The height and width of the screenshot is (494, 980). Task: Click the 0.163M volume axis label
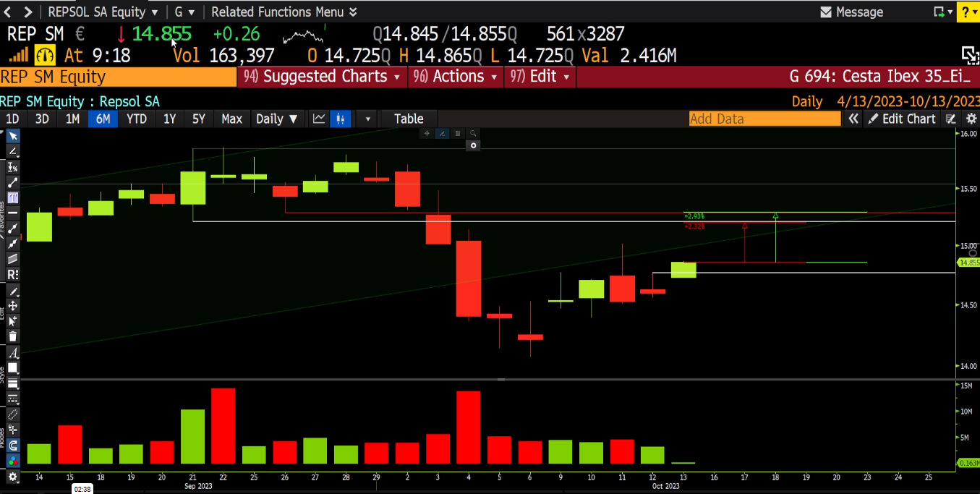[968, 462]
